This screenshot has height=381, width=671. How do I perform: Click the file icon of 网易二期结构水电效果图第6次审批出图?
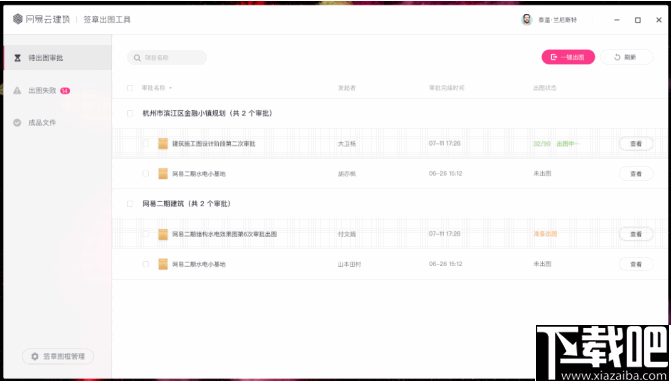(163, 234)
